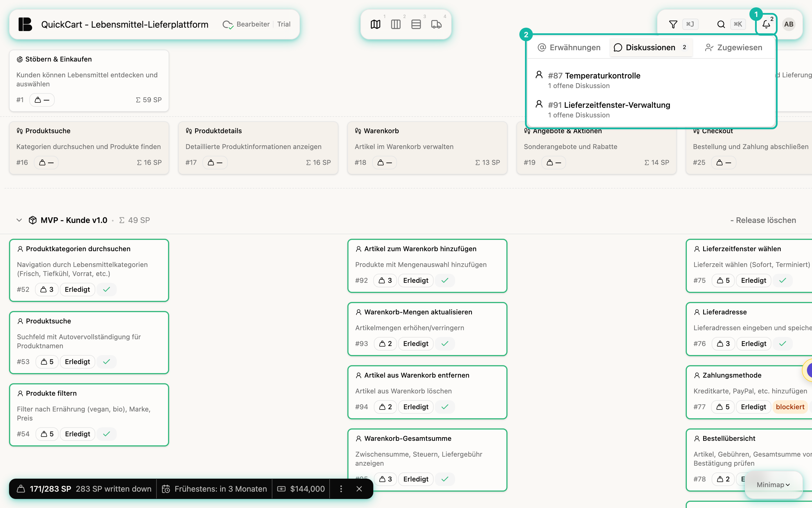Open the Warenkorb activity card

[427, 148]
